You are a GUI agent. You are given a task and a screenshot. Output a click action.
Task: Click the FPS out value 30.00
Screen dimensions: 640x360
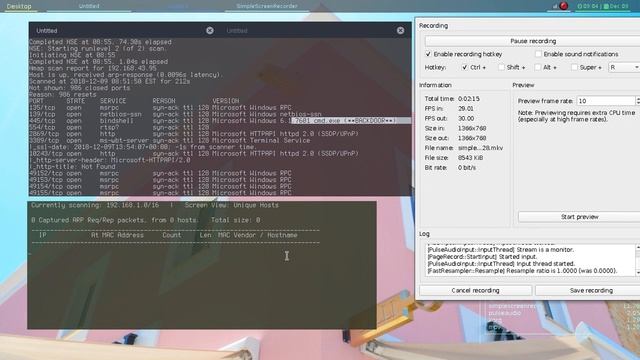tap(466, 118)
